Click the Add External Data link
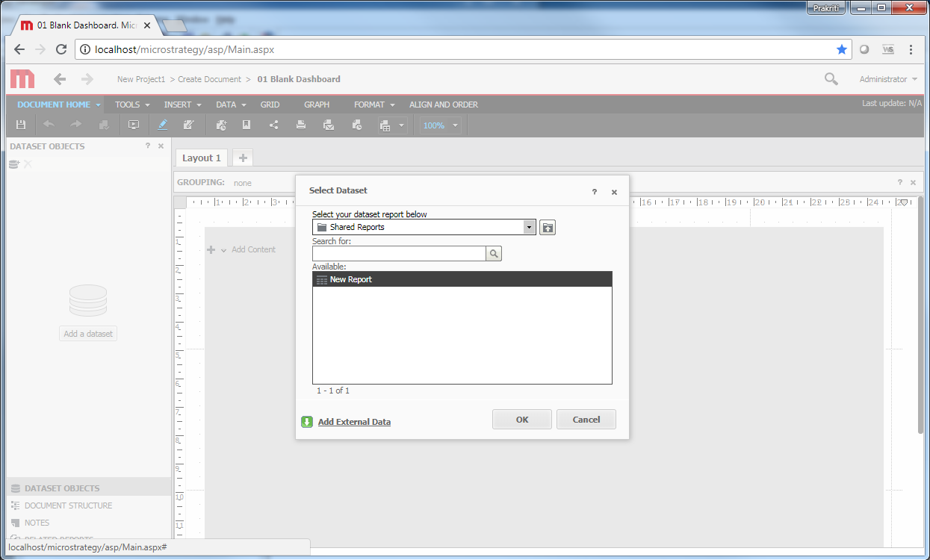Image resolution: width=930 pixels, height=560 pixels. [x=354, y=422]
